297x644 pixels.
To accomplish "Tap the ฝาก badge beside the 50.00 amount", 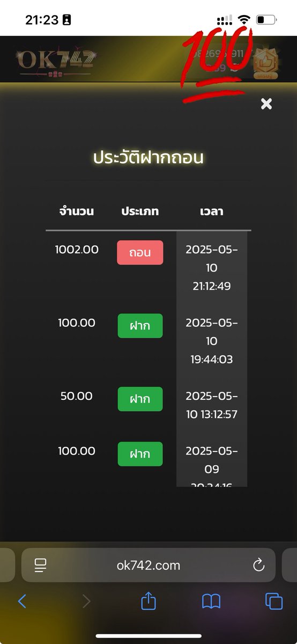I will [140, 399].
